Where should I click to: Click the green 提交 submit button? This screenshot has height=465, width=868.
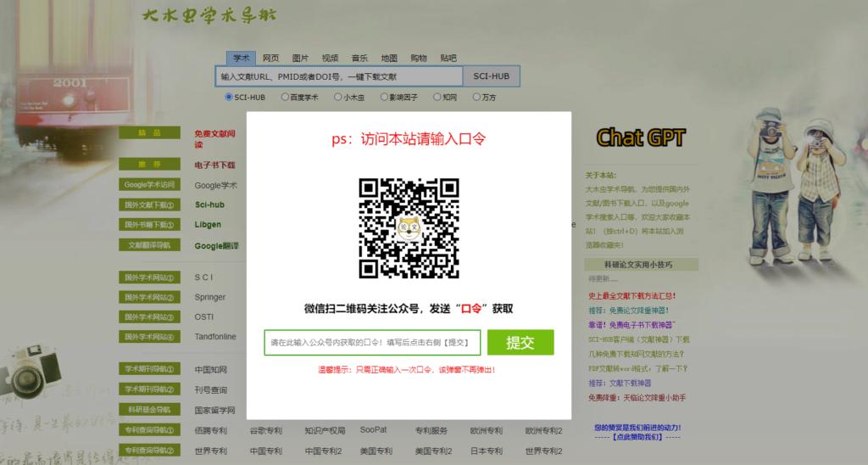click(520, 343)
